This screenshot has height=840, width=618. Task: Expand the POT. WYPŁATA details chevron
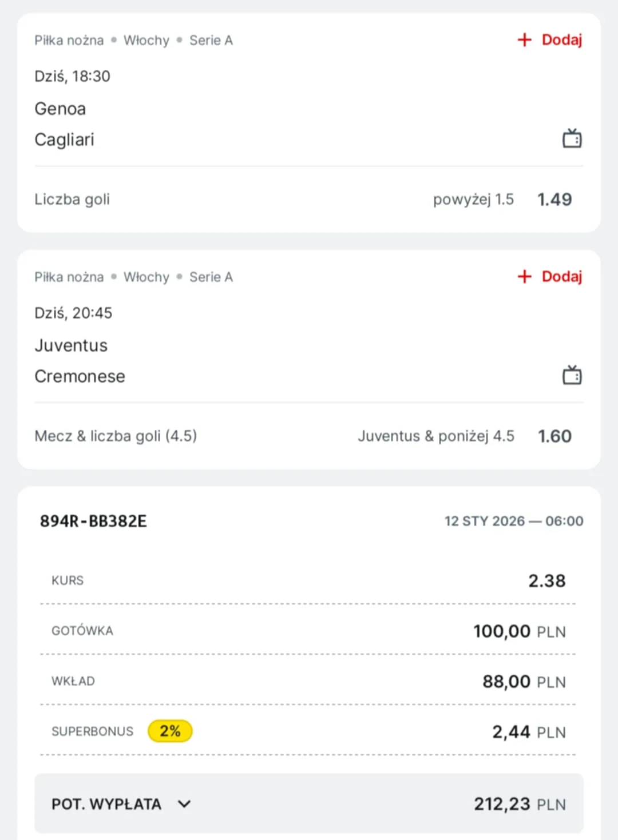tap(184, 803)
